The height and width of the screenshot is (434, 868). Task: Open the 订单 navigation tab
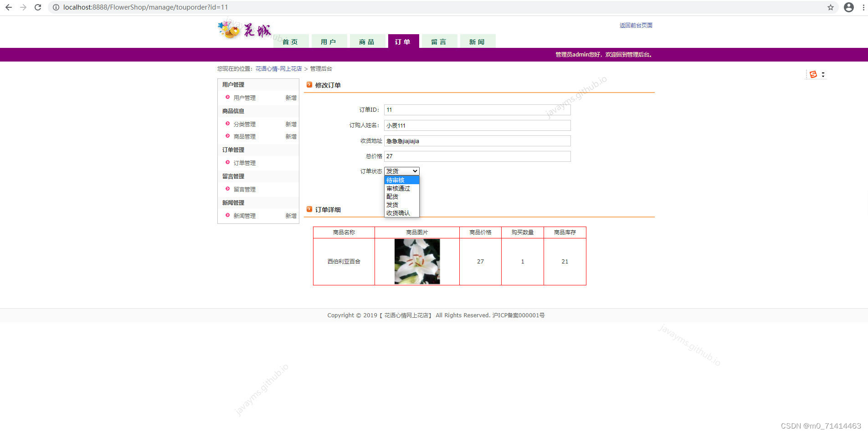click(x=403, y=41)
